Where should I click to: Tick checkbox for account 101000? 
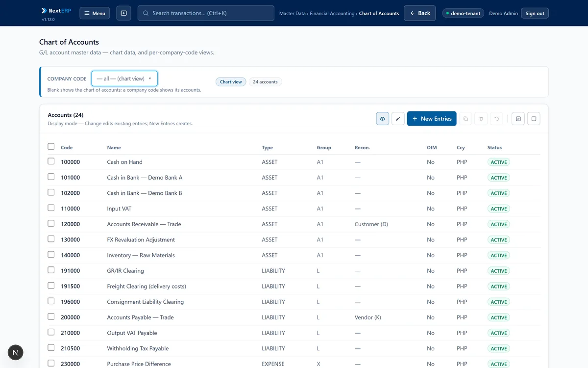51,177
